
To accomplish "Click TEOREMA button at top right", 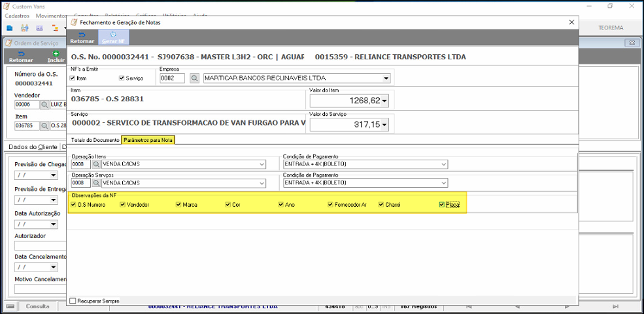I will [x=611, y=28].
